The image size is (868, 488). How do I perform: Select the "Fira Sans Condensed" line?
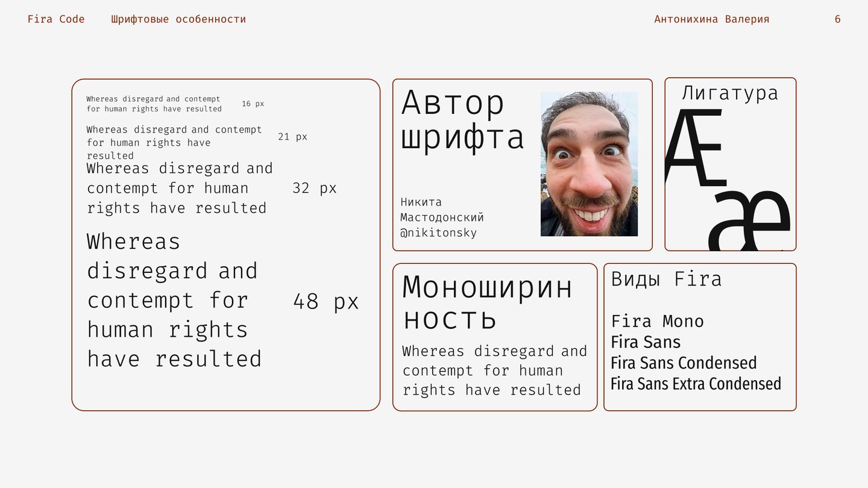pyautogui.click(x=684, y=363)
